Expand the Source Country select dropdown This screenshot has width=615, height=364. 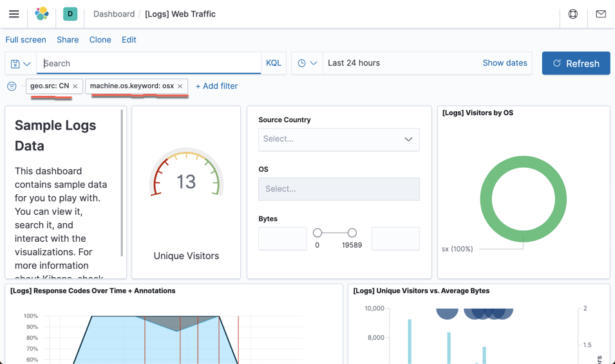click(x=339, y=140)
